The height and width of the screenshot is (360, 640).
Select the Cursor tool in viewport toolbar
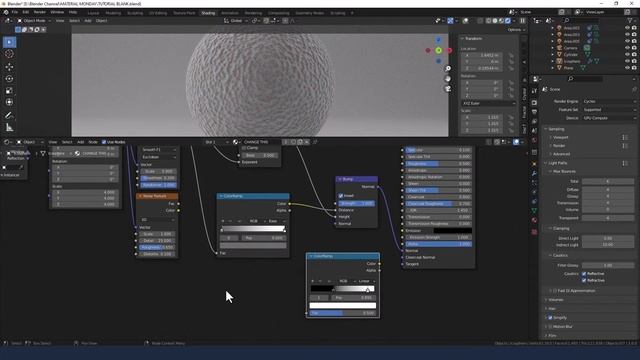9,54
